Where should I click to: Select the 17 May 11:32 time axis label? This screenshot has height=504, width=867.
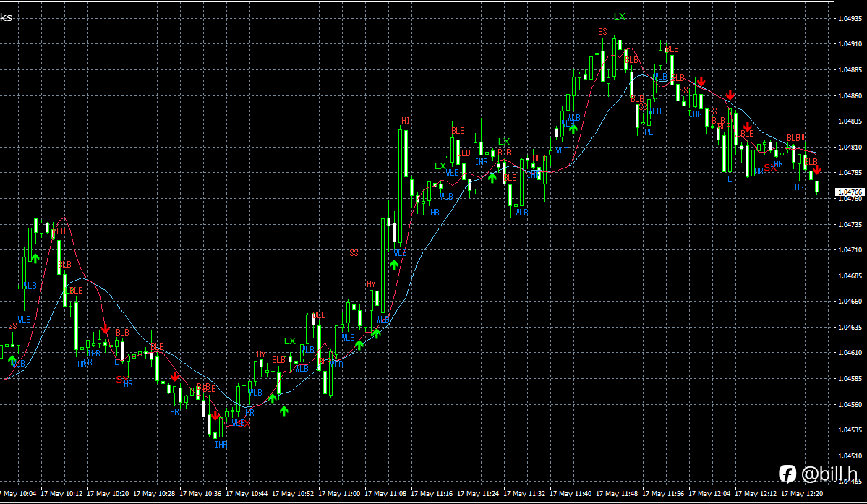click(525, 494)
